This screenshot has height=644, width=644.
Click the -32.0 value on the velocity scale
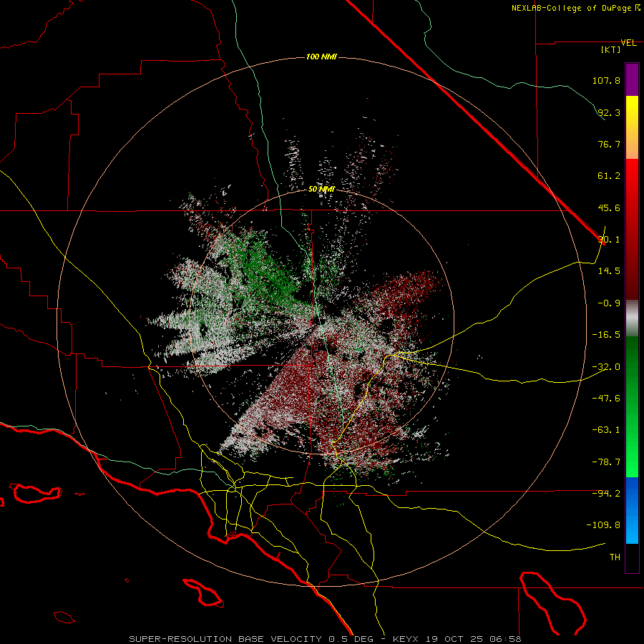tap(606, 367)
